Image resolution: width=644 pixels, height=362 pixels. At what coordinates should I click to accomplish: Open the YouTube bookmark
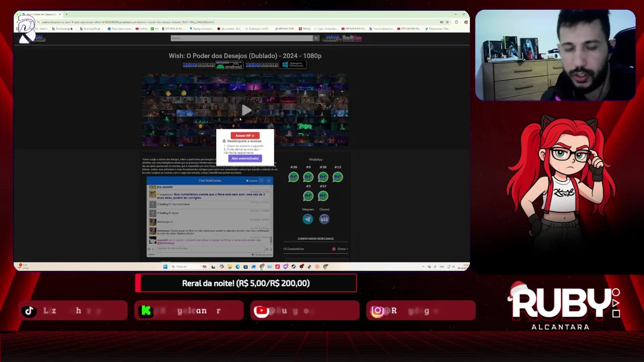[x=141, y=29]
